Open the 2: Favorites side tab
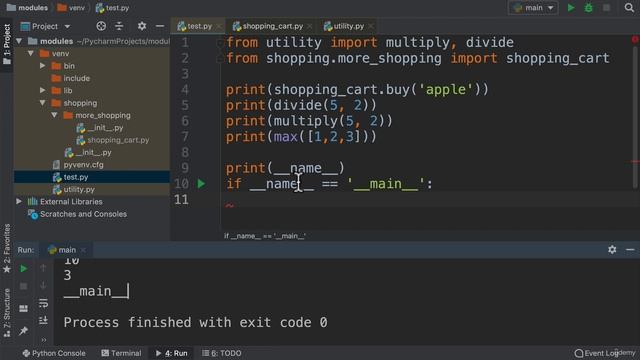 [7, 249]
